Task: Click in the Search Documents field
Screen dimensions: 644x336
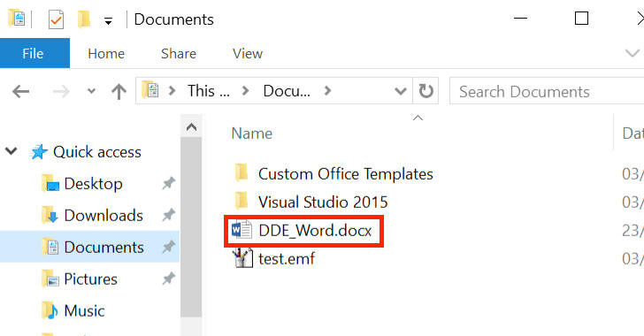Action: [x=547, y=91]
